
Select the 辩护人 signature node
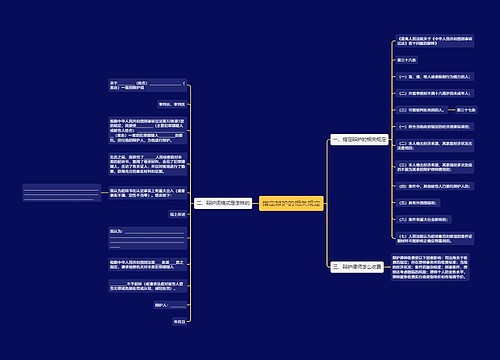(170, 305)
